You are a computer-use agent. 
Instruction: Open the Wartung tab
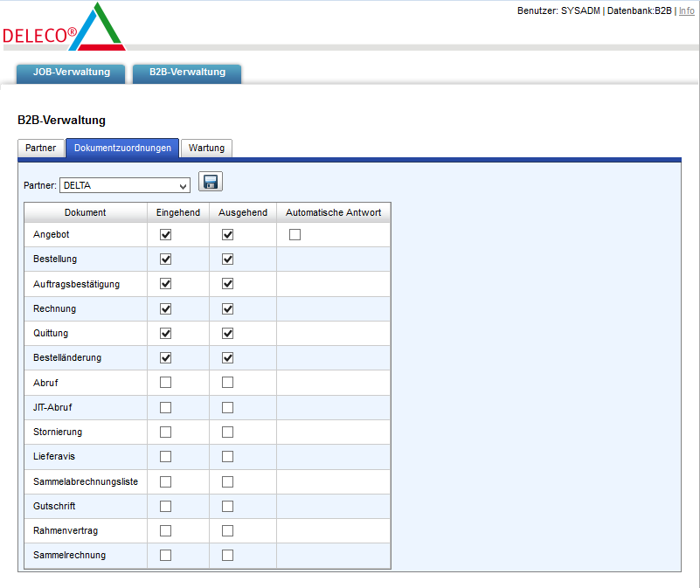[206, 149]
